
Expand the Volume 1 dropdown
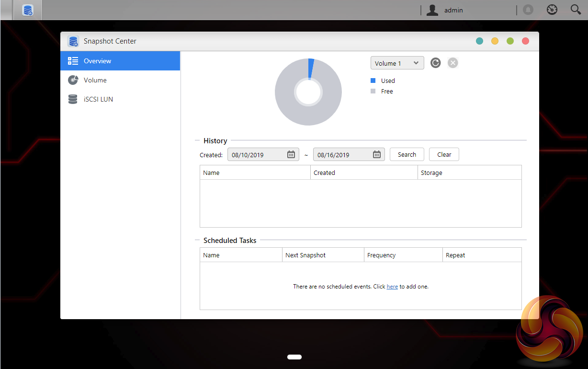pos(397,63)
